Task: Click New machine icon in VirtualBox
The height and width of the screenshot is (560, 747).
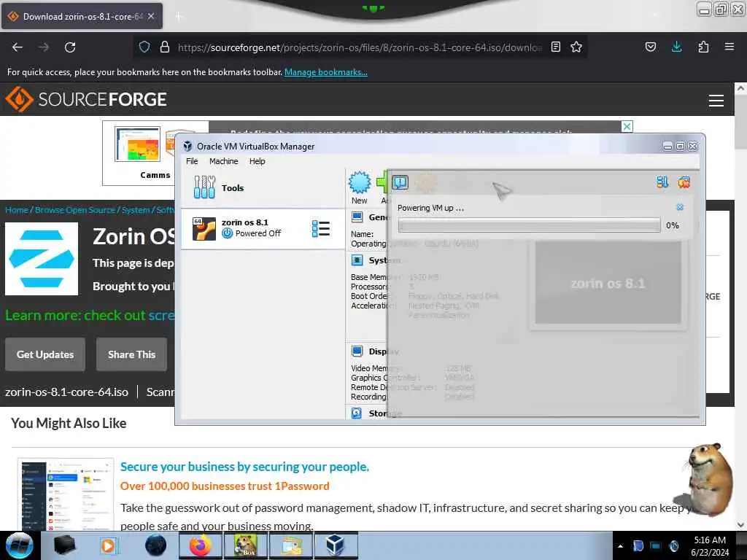Action: pyautogui.click(x=360, y=187)
